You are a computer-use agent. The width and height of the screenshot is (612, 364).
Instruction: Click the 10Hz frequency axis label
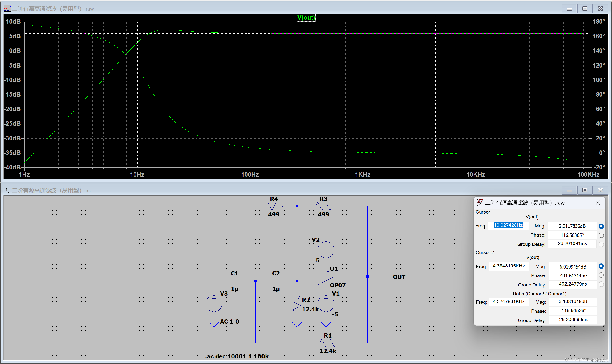point(137,174)
